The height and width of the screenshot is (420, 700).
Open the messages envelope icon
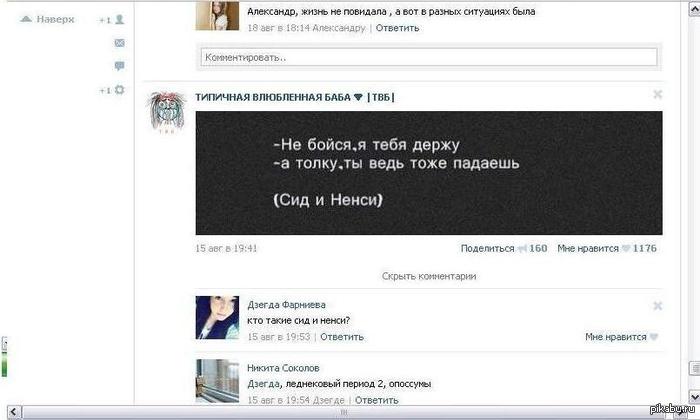pos(120,43)
